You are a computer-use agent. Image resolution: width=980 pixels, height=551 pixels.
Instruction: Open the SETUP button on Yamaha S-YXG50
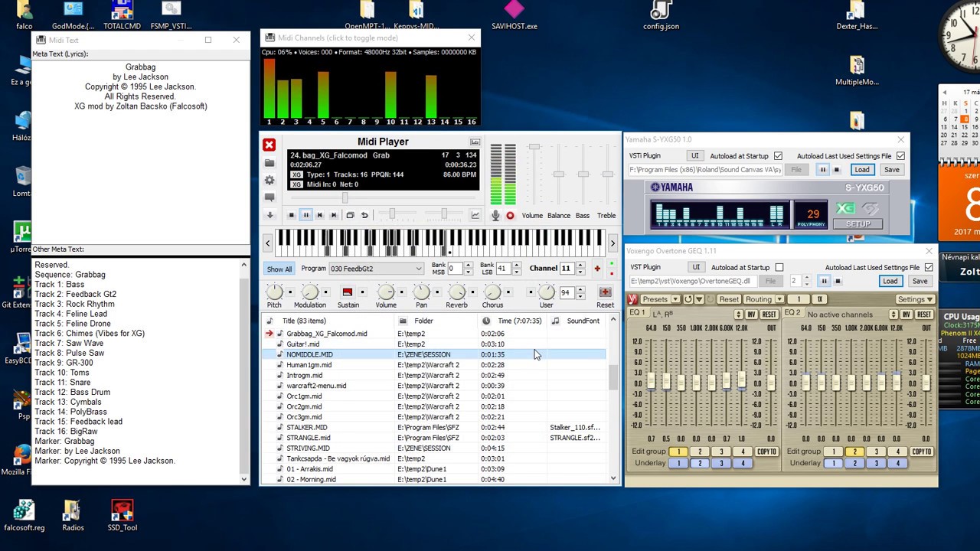click(x=858, y=224)
